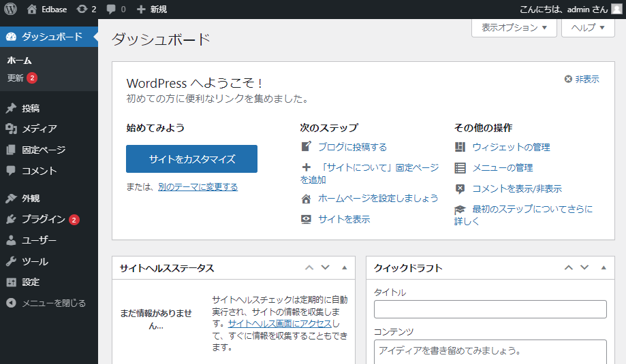Click the ダッシュボード gauge icon in sidebar
Viewport: 626px width, 364px height.
[11, 37]
